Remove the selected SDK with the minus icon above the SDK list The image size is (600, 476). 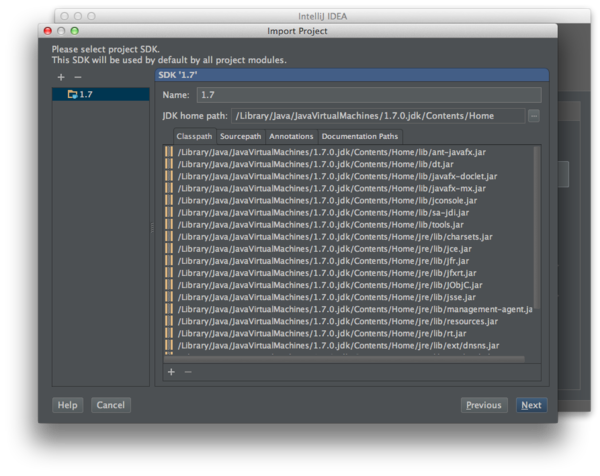coord(78,77)
